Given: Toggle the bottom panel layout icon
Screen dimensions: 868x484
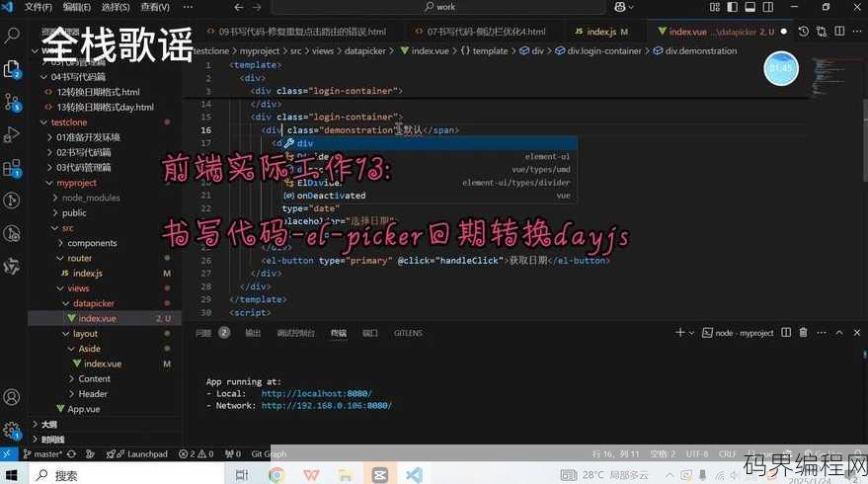Looking at the screenshot, I should [x=750, y=7].
